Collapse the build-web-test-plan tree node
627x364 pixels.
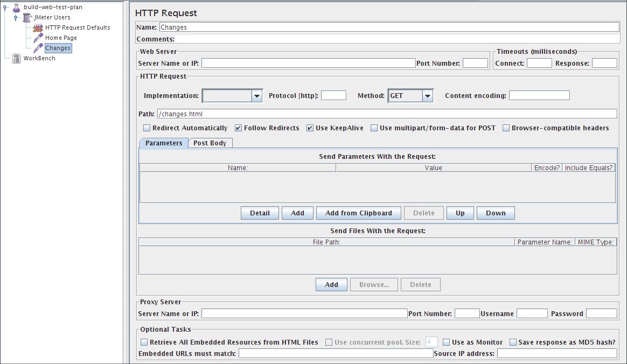click(x=5, y=7)
